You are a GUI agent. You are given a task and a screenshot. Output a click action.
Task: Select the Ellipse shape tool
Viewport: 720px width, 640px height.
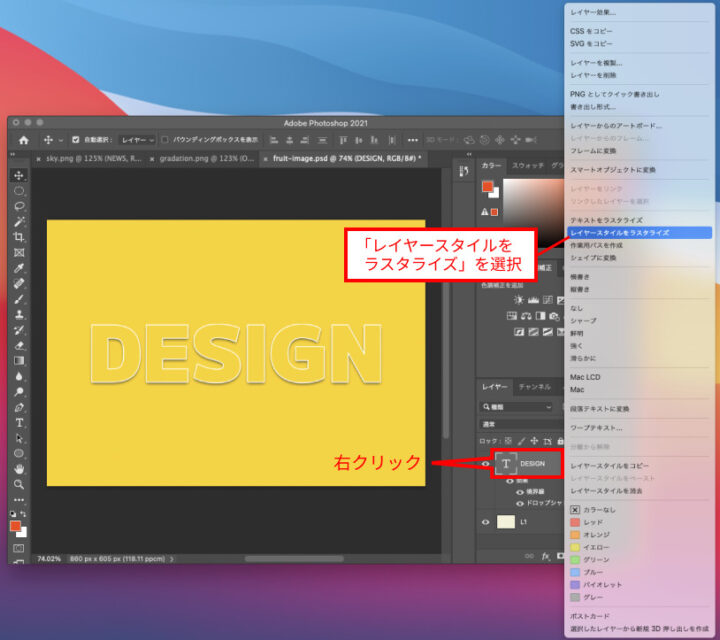click(19, 454)
